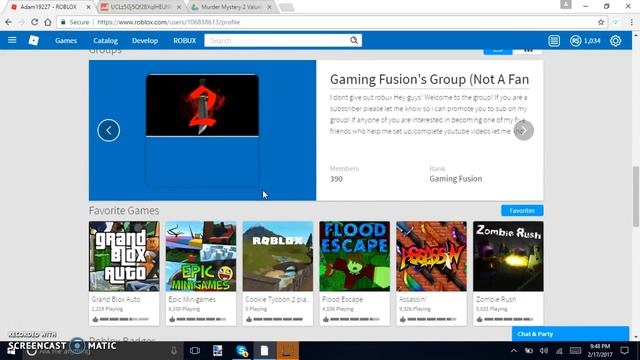Screen dimensions: 640x360
Task: Switch to the Murder Mystery 2 Values tab
Action: 231,7
